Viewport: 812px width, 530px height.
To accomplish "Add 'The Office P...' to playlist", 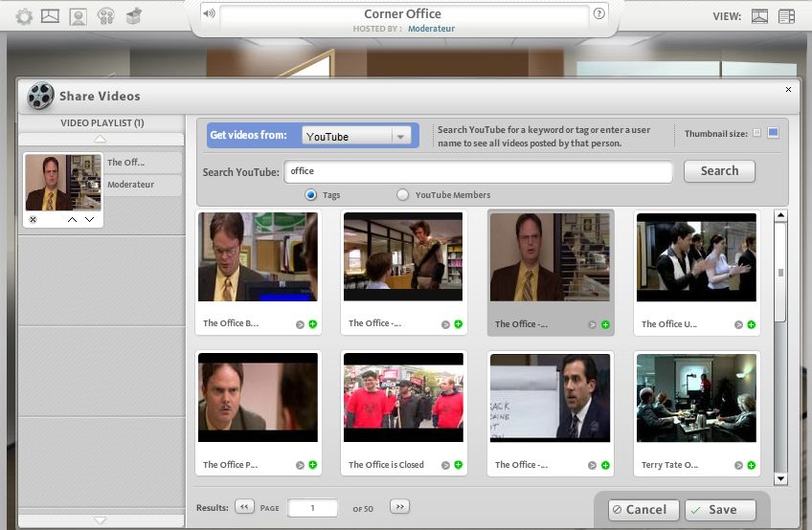I will (313, 465).
